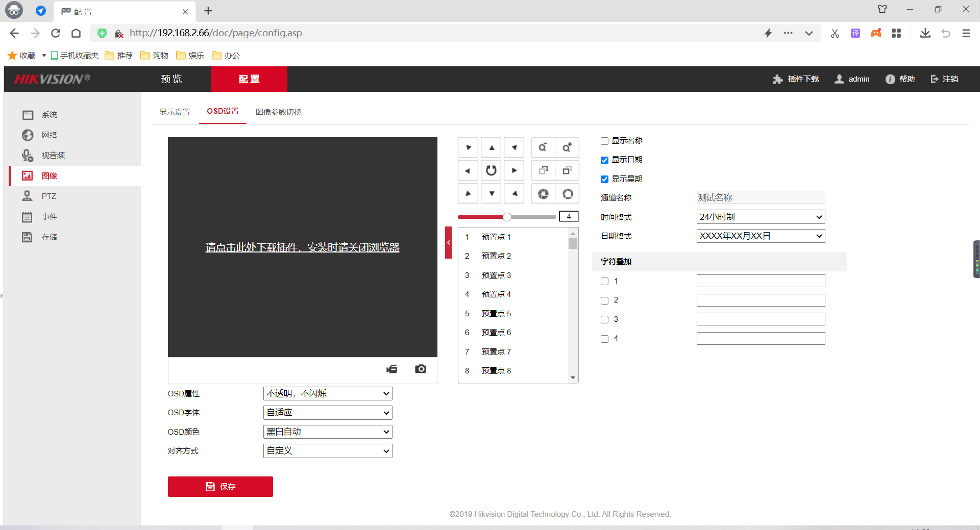Open 对齐方式 dropdown
The height and width of the screenshot is (530, 980).
click(x=328, y=451)
